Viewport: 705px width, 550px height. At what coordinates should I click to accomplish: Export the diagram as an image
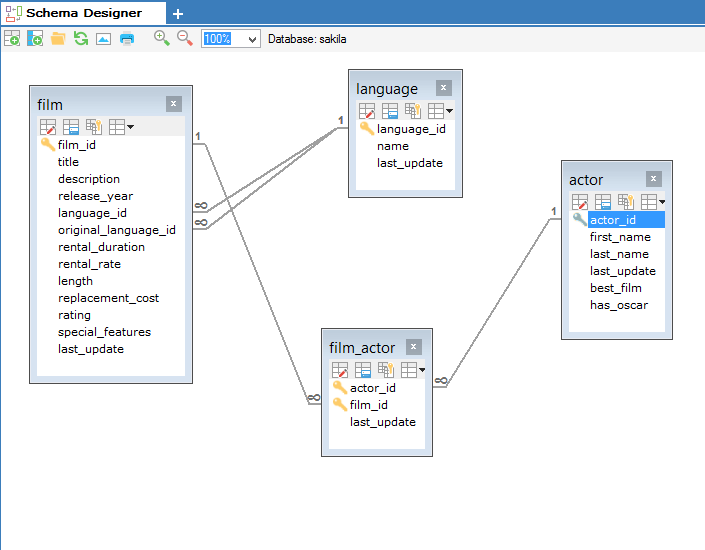[103, 39]
